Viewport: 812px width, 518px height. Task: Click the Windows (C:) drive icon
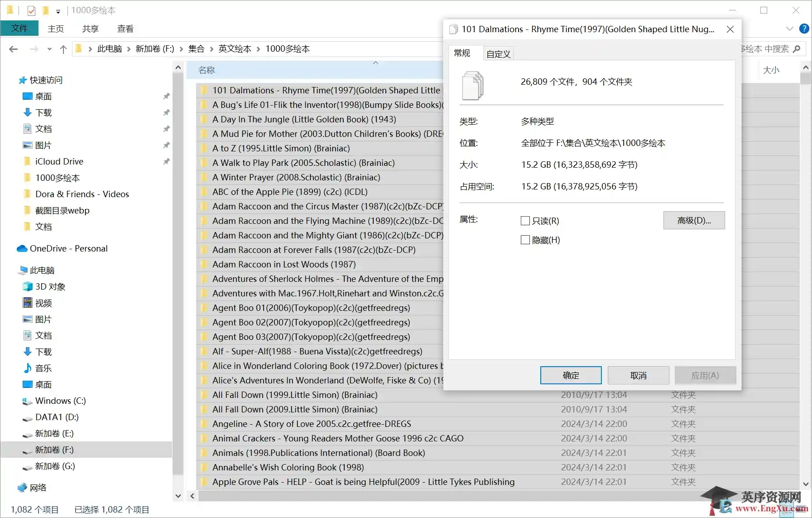27,401
